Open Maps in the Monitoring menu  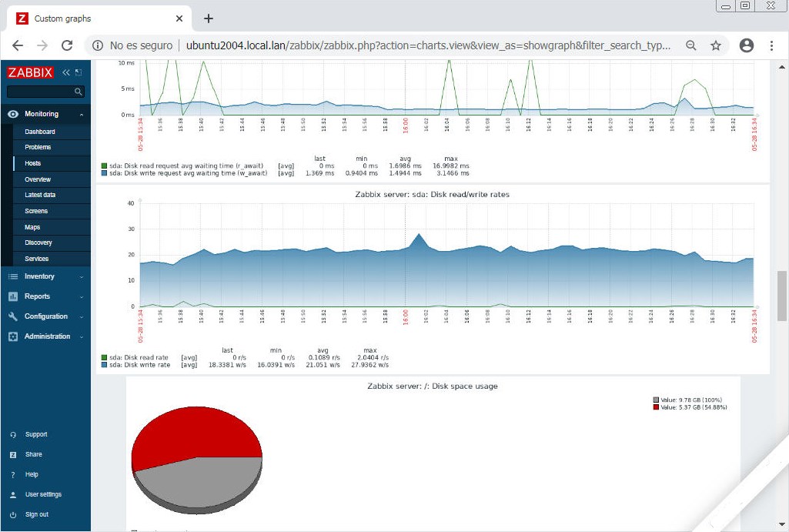click(x=32, y=227)
